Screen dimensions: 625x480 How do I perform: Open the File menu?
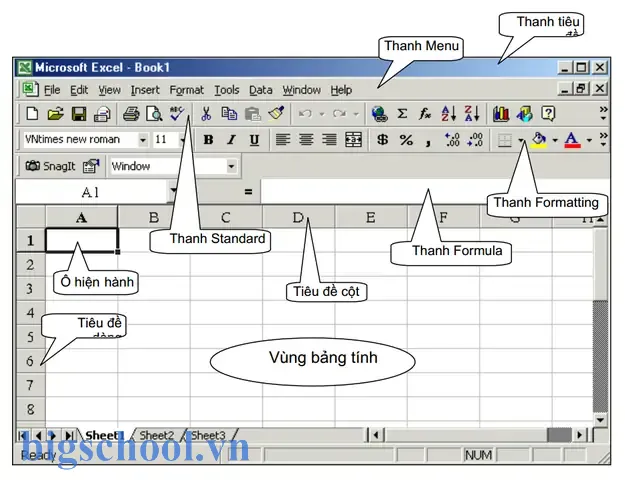tap(52, 90)
